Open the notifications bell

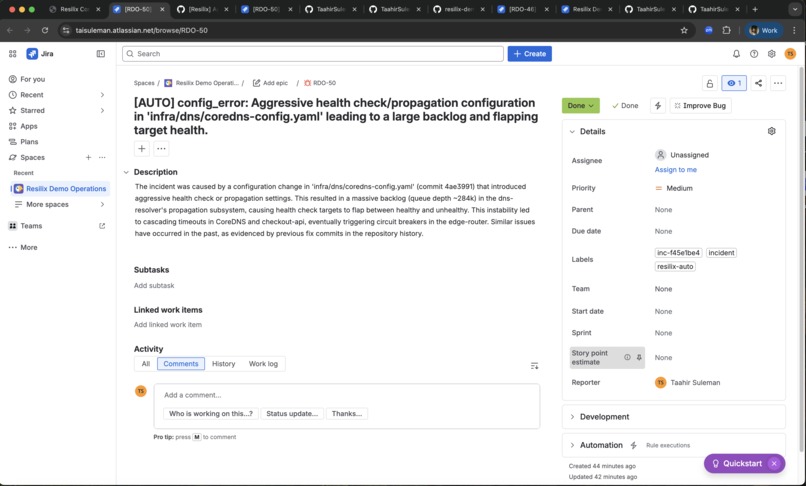[736, 53]
